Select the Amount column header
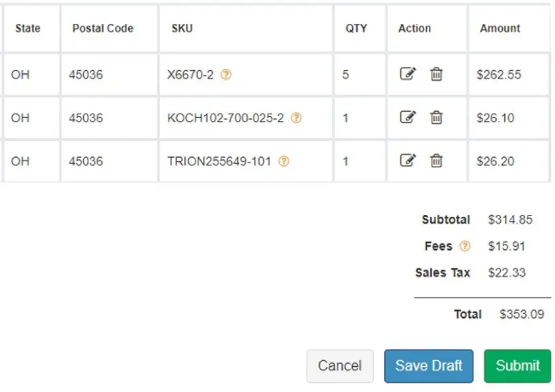 [500, 28]
